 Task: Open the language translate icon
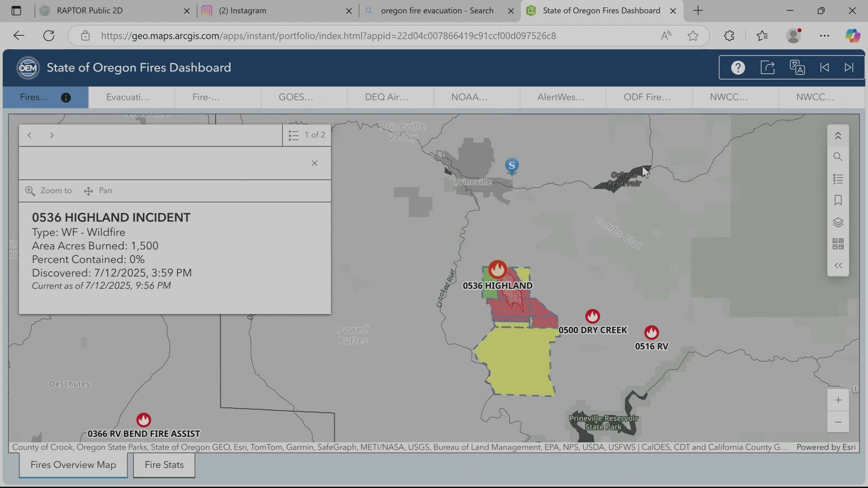tap(797, 68)
